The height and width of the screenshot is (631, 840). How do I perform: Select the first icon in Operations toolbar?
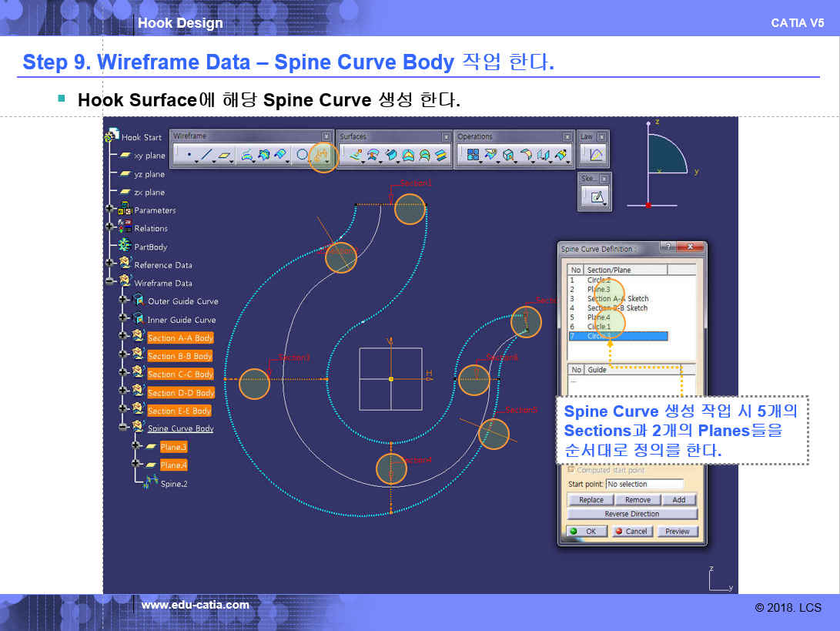click(473, 156)
